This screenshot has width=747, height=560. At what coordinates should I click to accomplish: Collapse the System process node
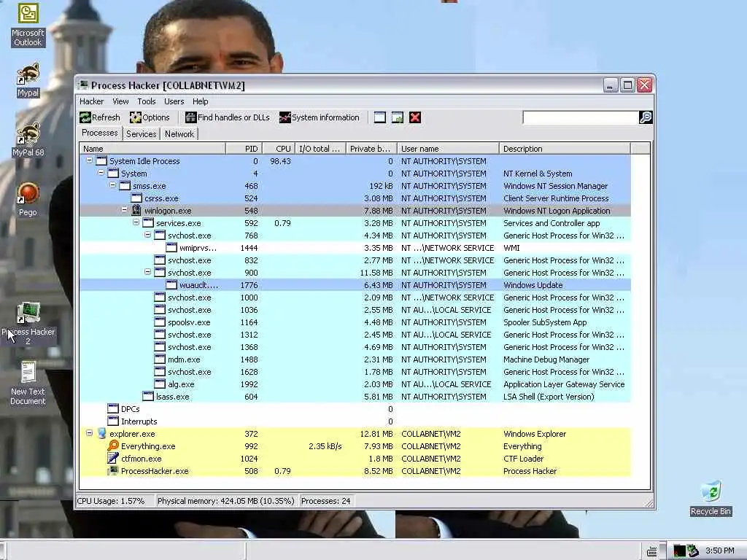(101, 173)
